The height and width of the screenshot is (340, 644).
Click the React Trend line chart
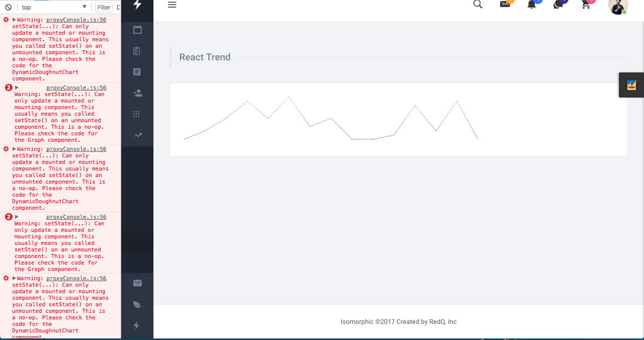(331, 118)
